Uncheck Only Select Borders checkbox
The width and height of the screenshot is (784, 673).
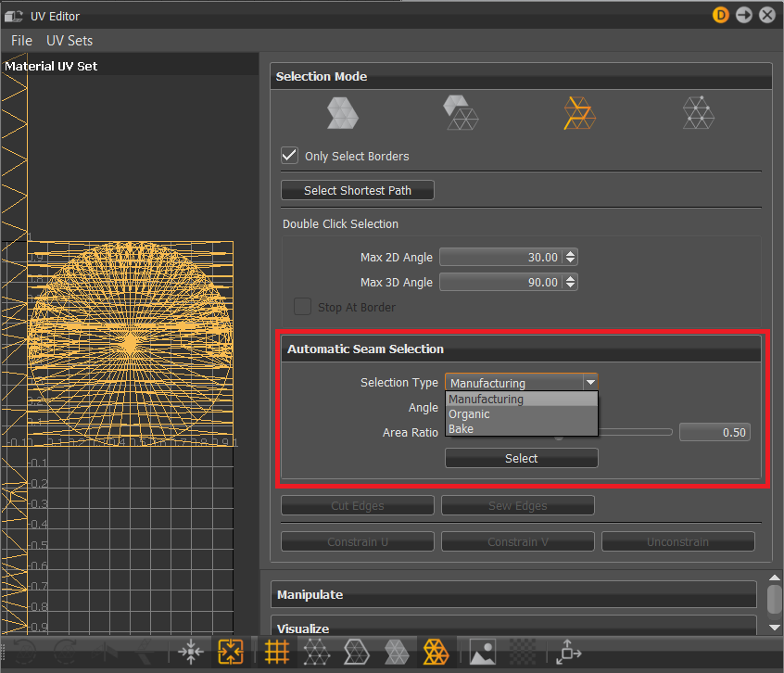(289, 156)
